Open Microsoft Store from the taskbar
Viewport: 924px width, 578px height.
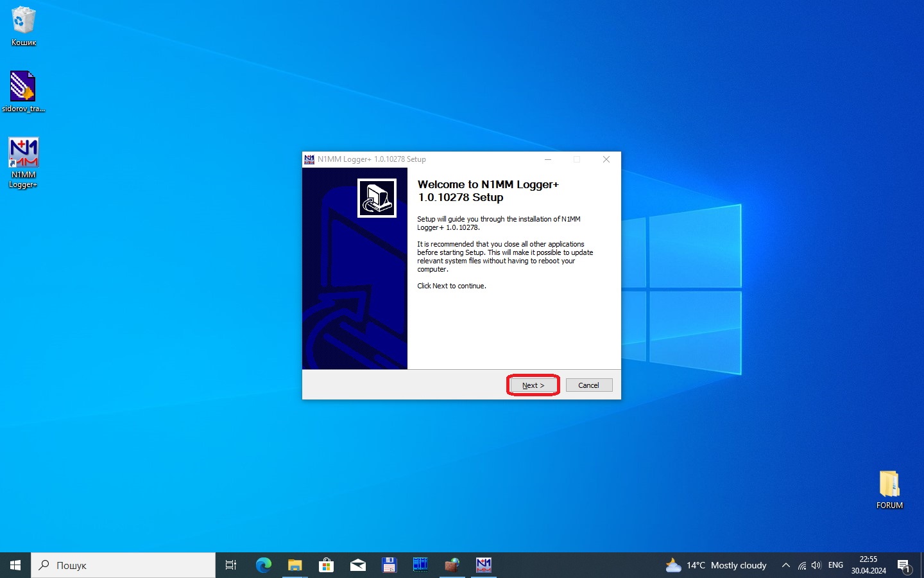[326, 565]
